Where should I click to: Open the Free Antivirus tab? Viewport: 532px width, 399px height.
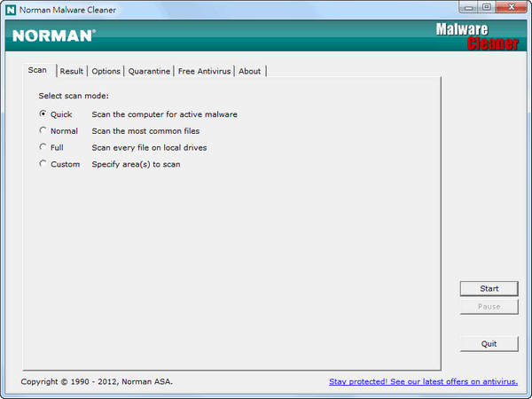204,71
